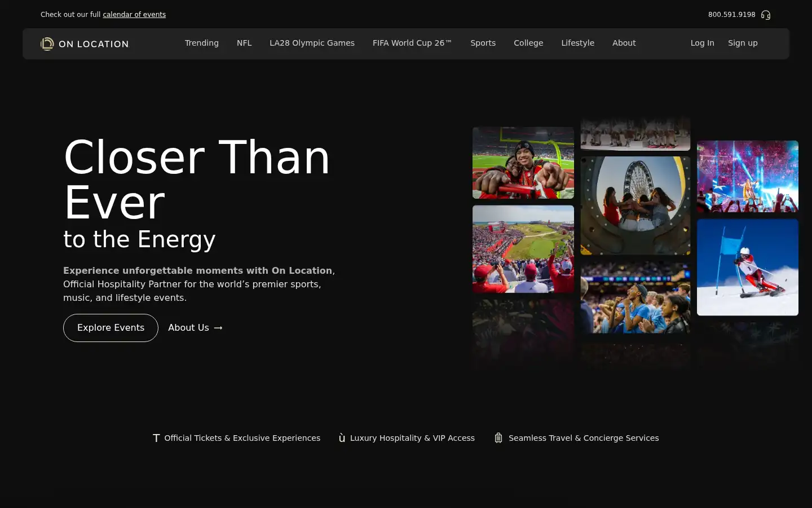Viewport: 812px width, 508px height.
Task: Open the golf course crowd photo
Action: (523, 249)
